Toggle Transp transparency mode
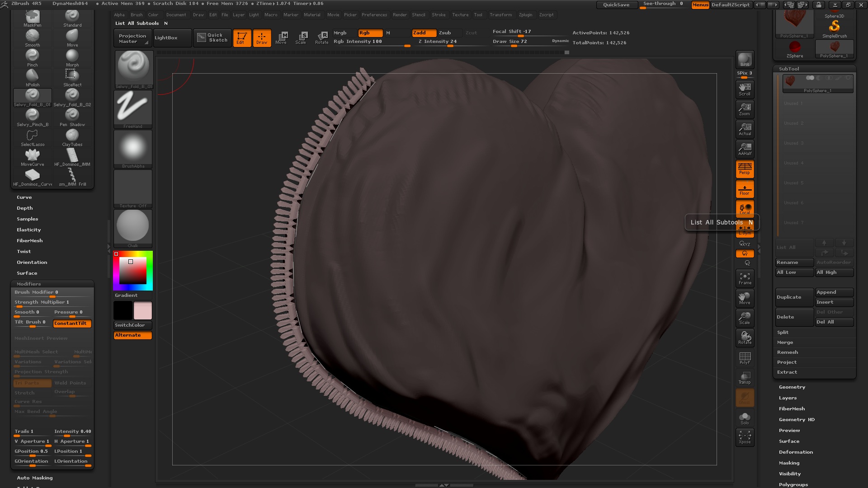868x488 pixels. (745, 378)
